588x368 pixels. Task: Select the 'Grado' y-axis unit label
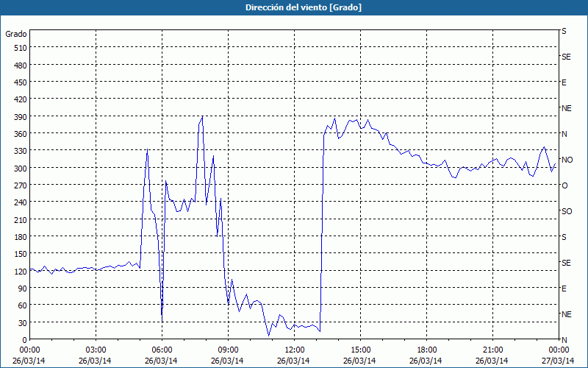point(16,34)
